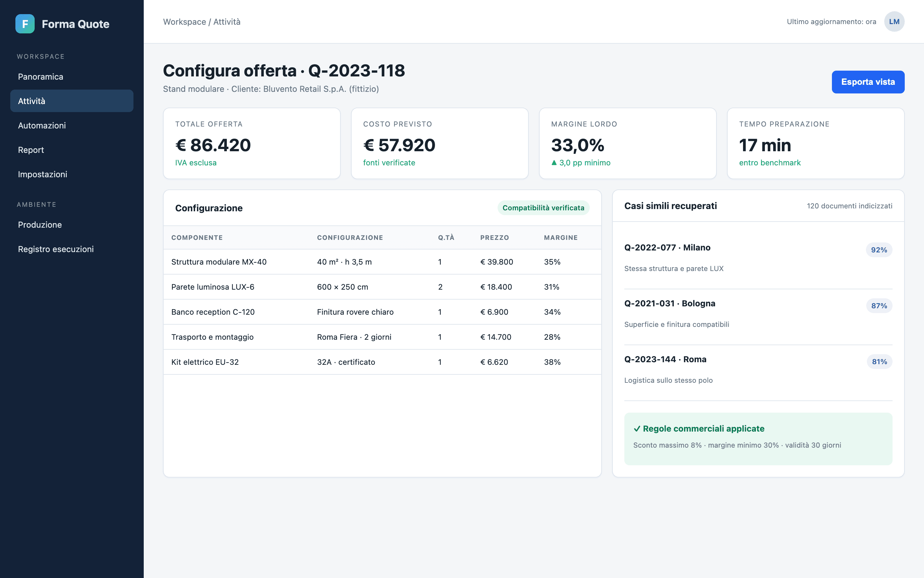This screenshot has height=578, width=924.
Task: Sort by the Componente column header
Action: 197,237
